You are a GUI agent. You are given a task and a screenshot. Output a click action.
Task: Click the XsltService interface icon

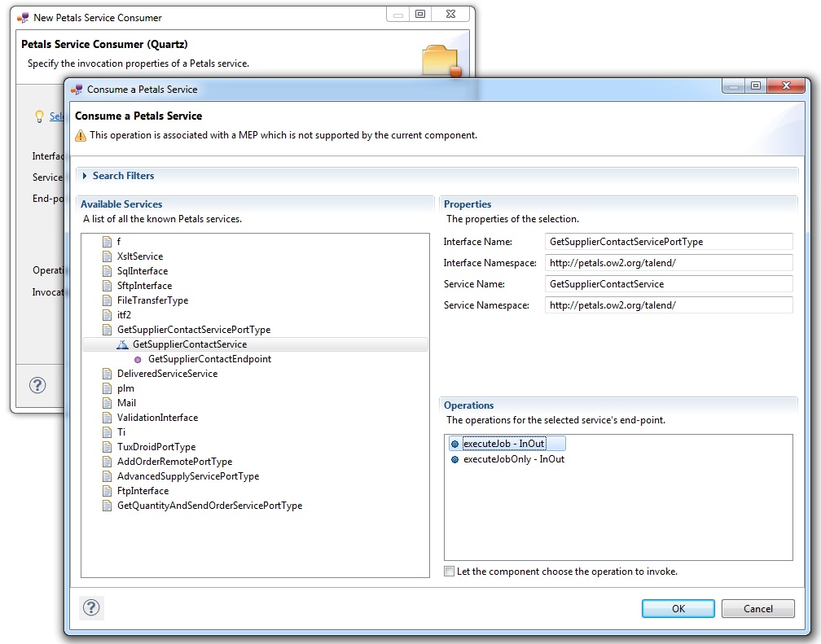coord(107,256)
